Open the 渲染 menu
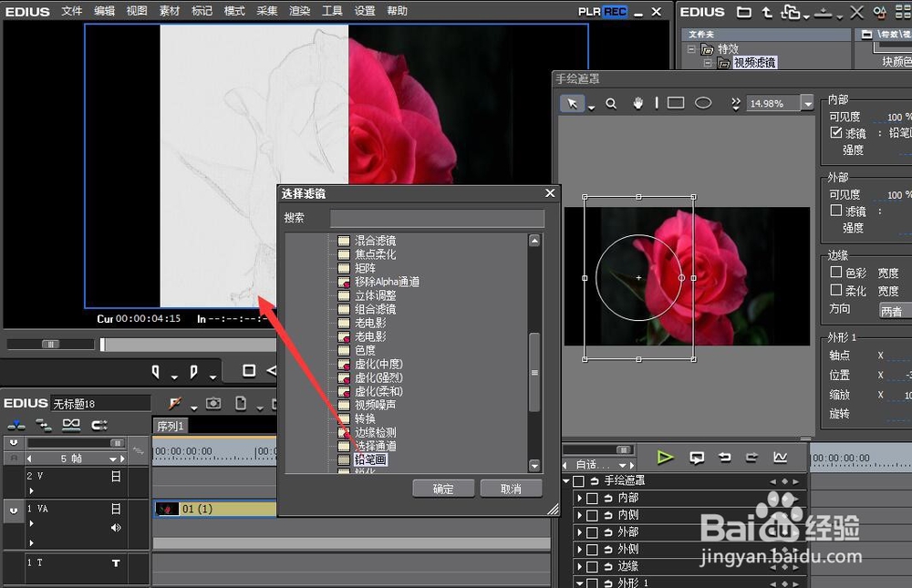The height and width of the screenshot is (588, 912). pyautogui.click(x=299, y=11)
